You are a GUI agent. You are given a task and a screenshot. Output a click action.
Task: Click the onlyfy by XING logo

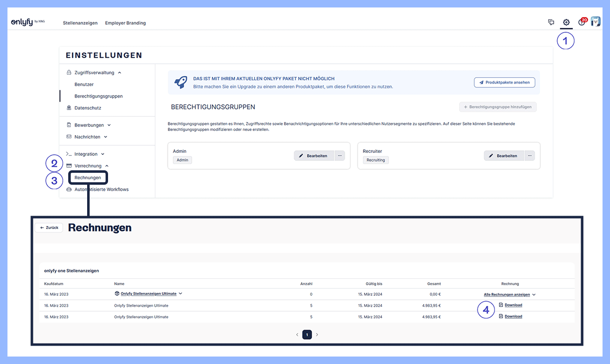[x=28, y=22]
